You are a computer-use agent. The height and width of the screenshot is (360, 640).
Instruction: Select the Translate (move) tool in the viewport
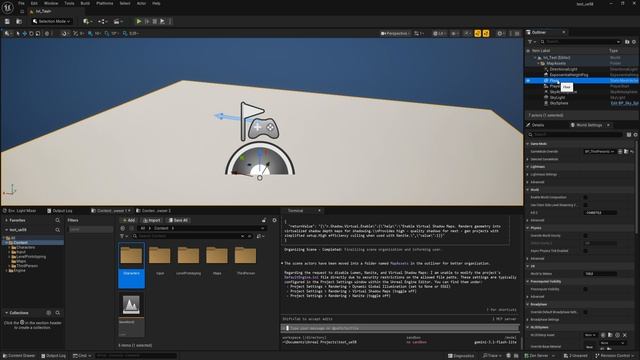[x=24, y=33]
